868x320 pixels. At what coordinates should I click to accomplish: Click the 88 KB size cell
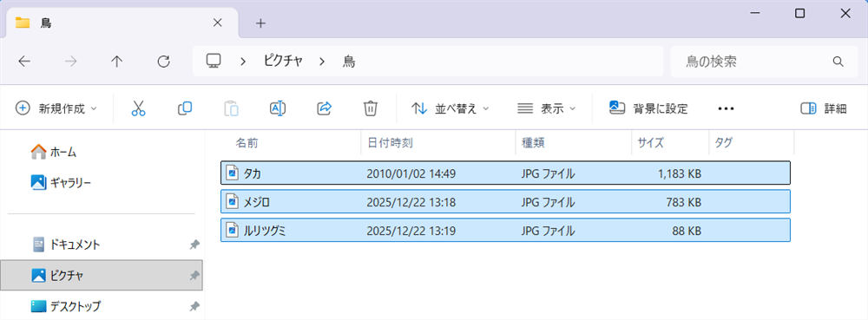(687, 231)
